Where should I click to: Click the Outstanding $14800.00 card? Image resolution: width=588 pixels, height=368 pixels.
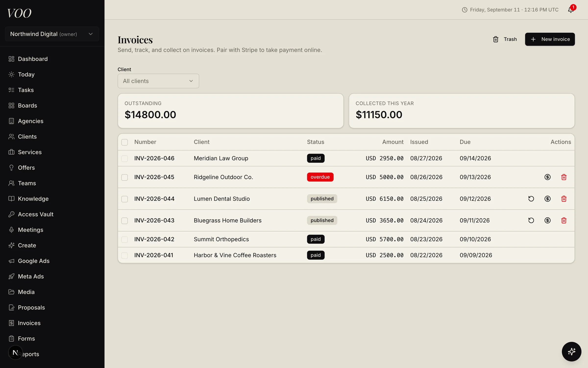231,111
